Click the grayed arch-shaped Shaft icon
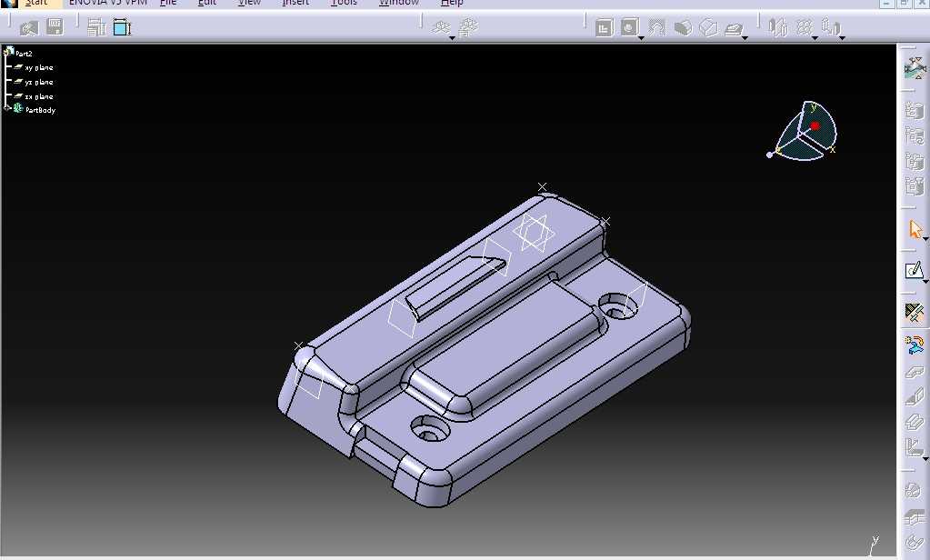This screenshot has width=930, height=560. (656, 28)
